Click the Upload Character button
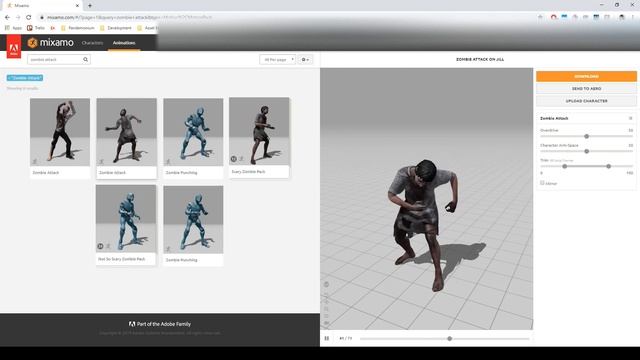The image size is (640, 360). [x=586, y=101]
